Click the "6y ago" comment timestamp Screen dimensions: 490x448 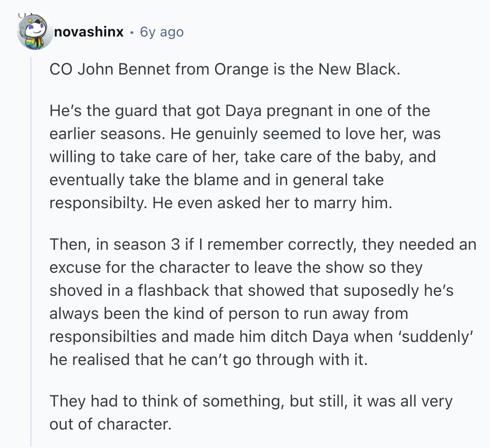click(162, 32)
